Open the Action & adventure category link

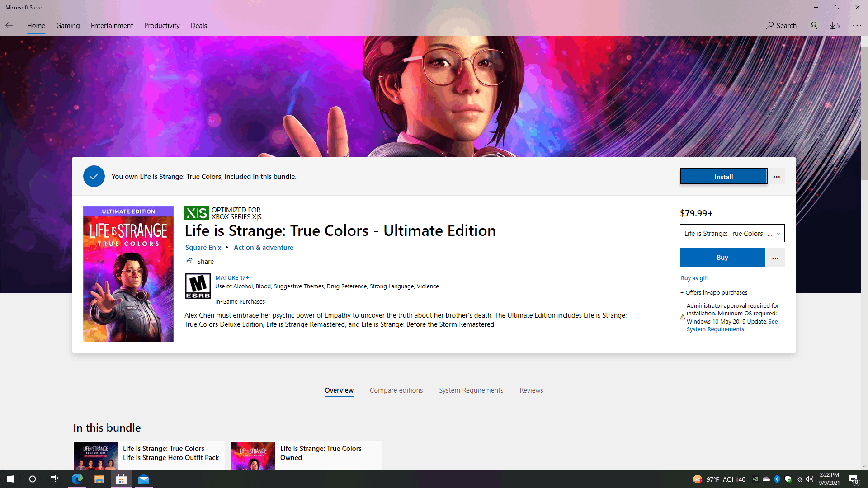pos(264,248)
